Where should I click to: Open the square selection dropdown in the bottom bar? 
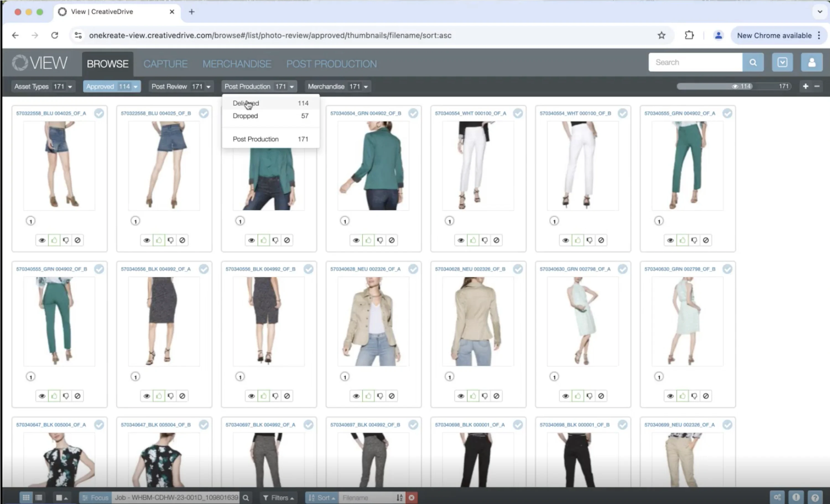[x=62, y=498]
